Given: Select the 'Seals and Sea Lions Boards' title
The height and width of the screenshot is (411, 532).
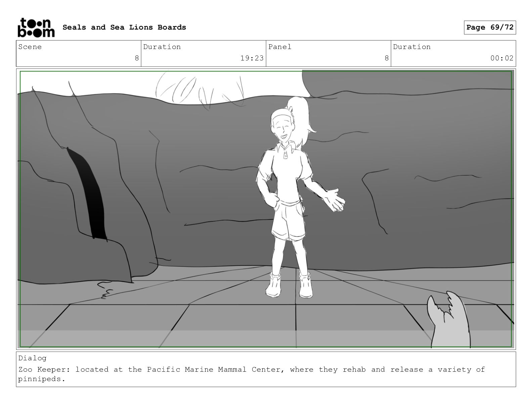Looking at the screenshot, I should [x=124, y=27].
